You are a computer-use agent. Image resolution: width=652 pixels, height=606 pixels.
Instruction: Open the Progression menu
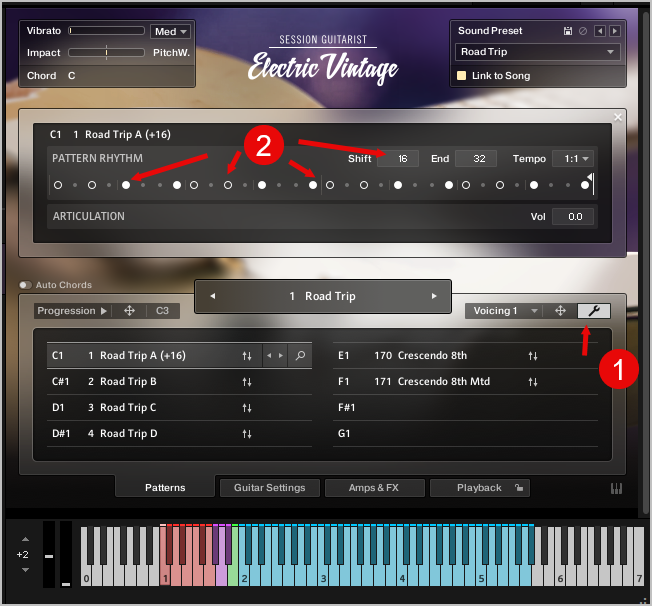[x=67, y=311]
